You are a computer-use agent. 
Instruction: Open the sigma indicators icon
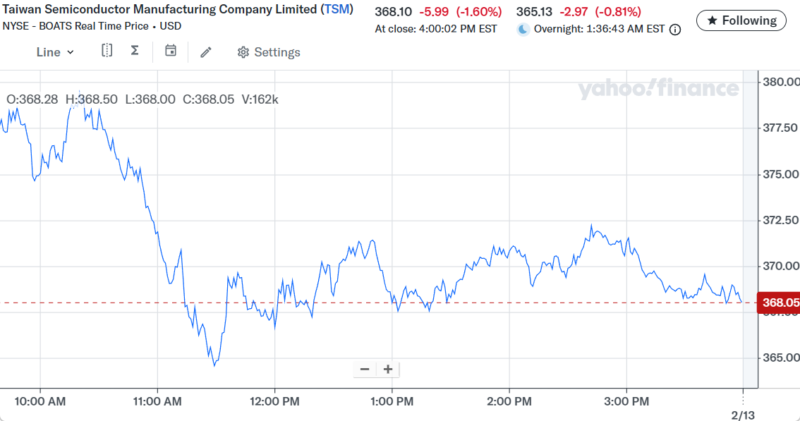(134, 51)
